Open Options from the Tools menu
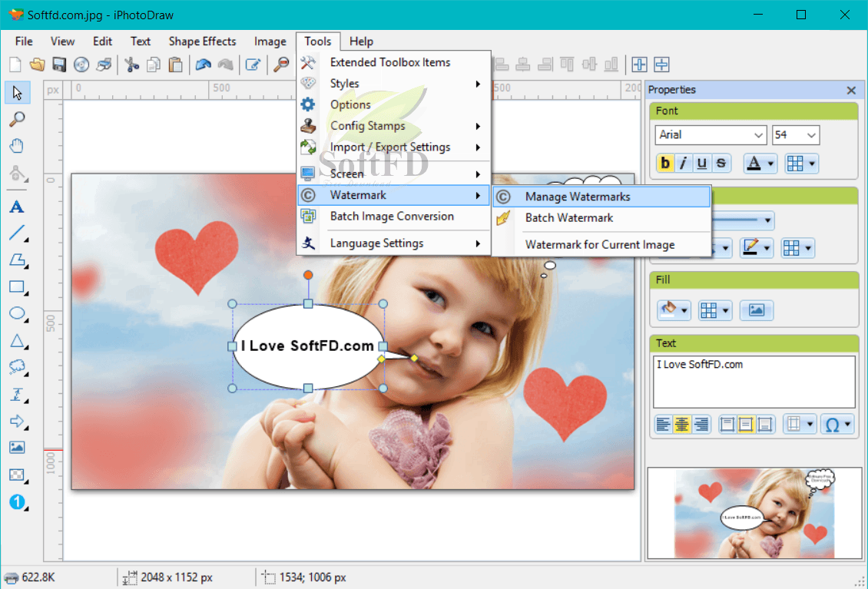The height and width of the screenshot is (589, 868). pos(393,104)
